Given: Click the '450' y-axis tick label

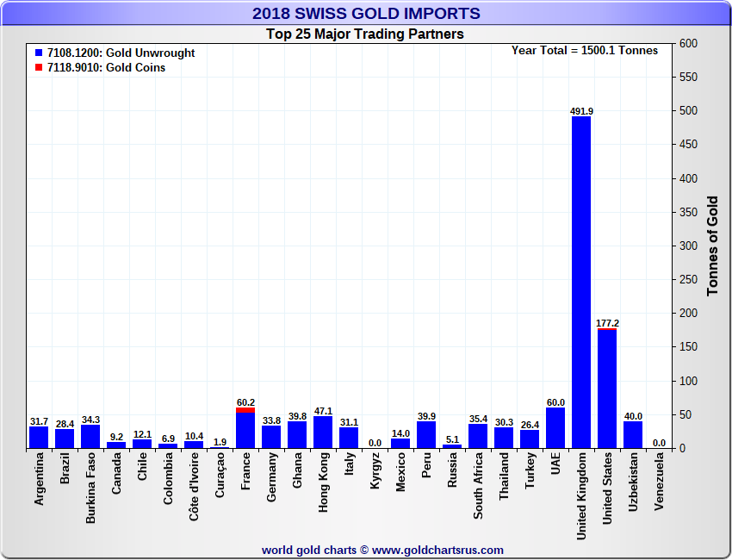Looking at the screenshot, I should click(689, 145).
